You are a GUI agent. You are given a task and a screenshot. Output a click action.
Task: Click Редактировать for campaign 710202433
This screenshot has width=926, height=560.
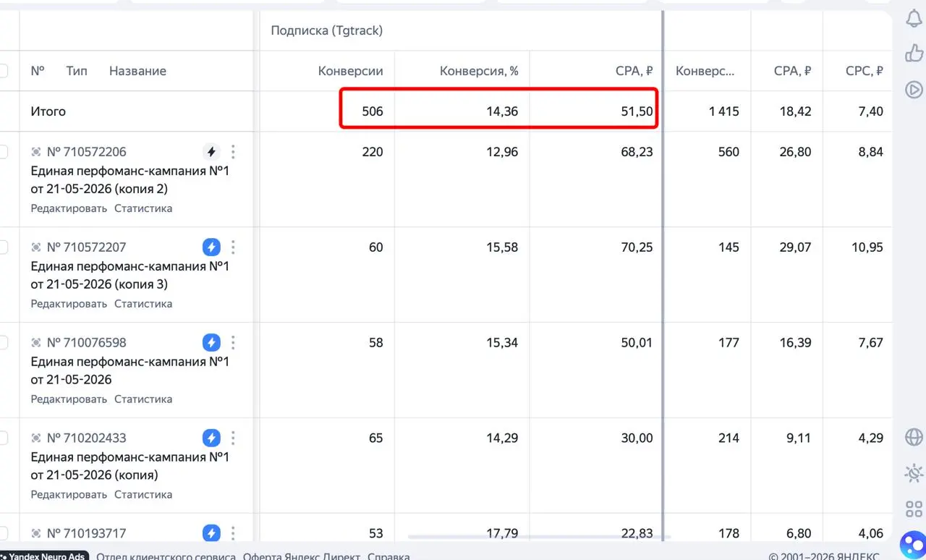[69, 495]
